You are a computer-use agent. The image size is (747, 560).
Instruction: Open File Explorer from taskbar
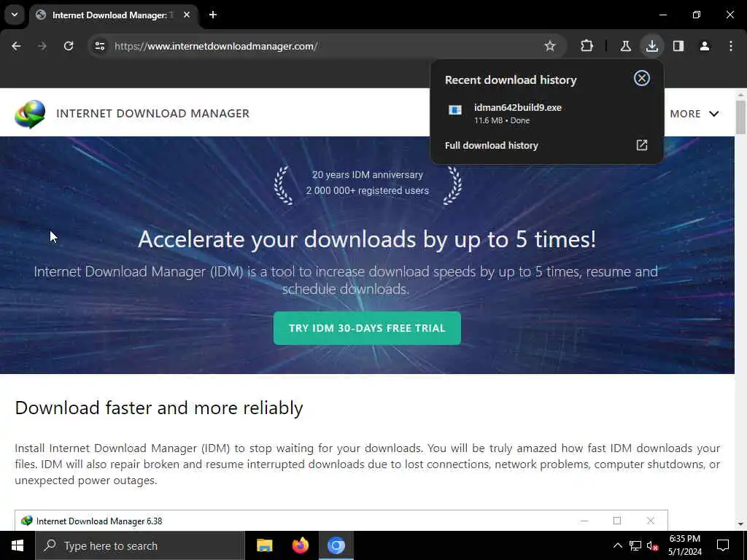(x=264, y=545)
